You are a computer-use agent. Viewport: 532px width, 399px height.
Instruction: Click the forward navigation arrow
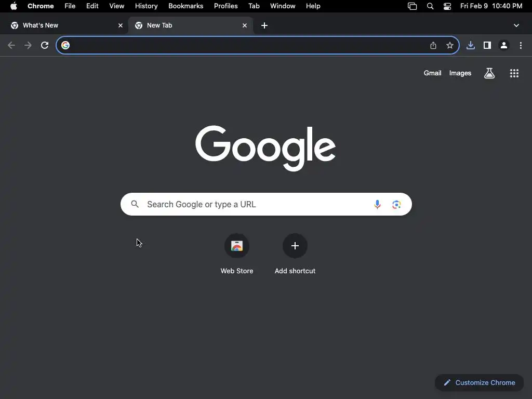click(28, 45)
